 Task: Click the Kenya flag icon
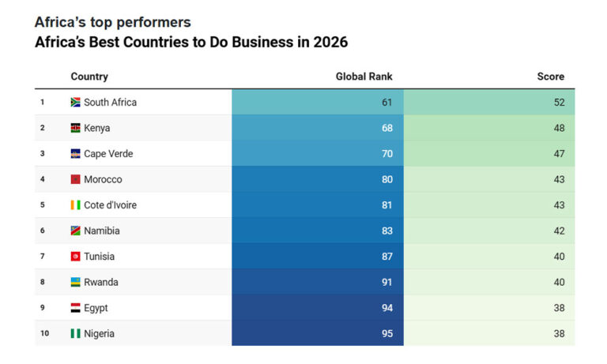pyautogui.click(x=76, y=128)
